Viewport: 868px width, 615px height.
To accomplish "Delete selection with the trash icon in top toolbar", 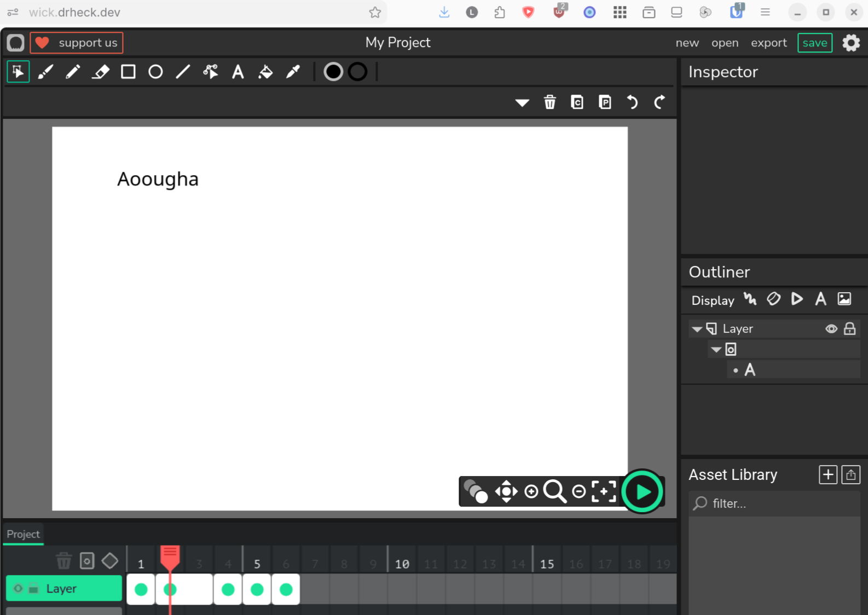I will [550, 102].
